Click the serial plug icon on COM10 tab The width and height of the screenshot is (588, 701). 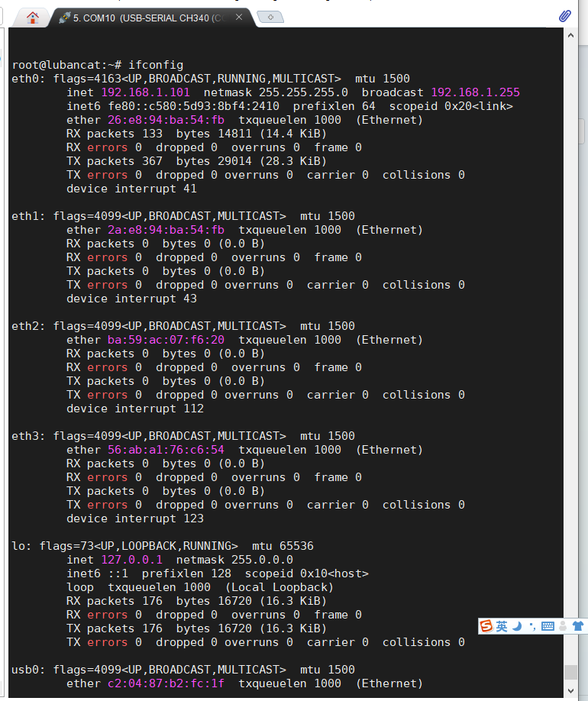pyautogui.click(x=64, y=18)
